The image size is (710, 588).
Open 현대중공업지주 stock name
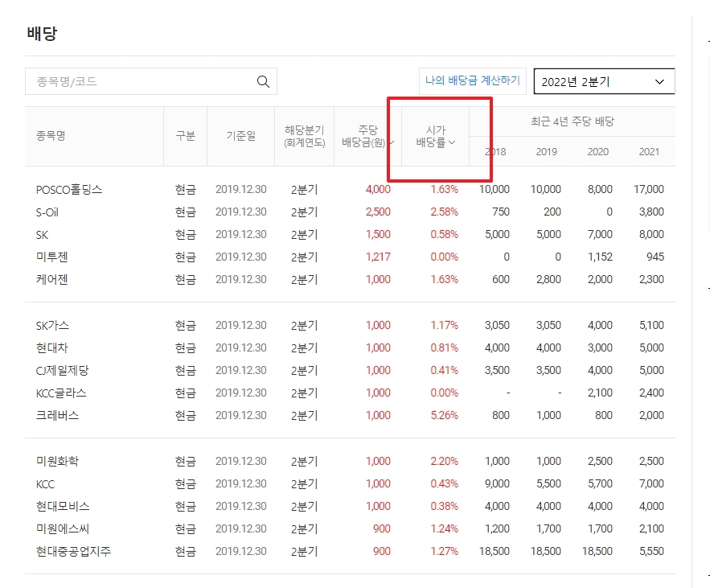pos(73,551)
